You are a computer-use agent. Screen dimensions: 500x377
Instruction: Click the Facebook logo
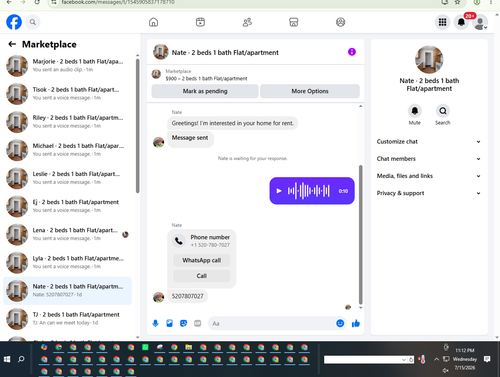point(14,22)
